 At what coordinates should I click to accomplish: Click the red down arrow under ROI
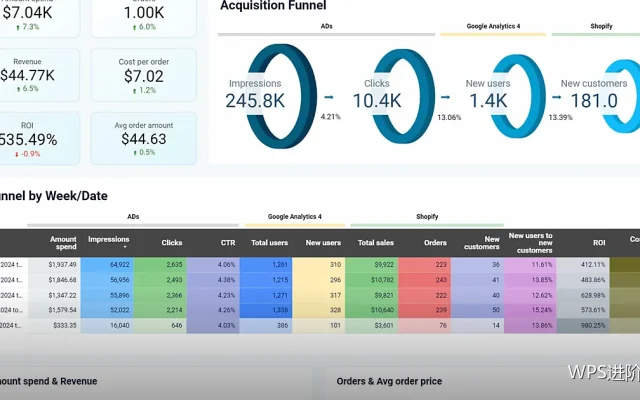click(17, 154)
